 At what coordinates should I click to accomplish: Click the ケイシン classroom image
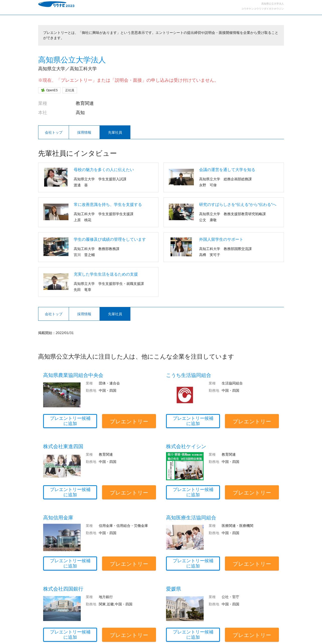(x=185, y=466)
